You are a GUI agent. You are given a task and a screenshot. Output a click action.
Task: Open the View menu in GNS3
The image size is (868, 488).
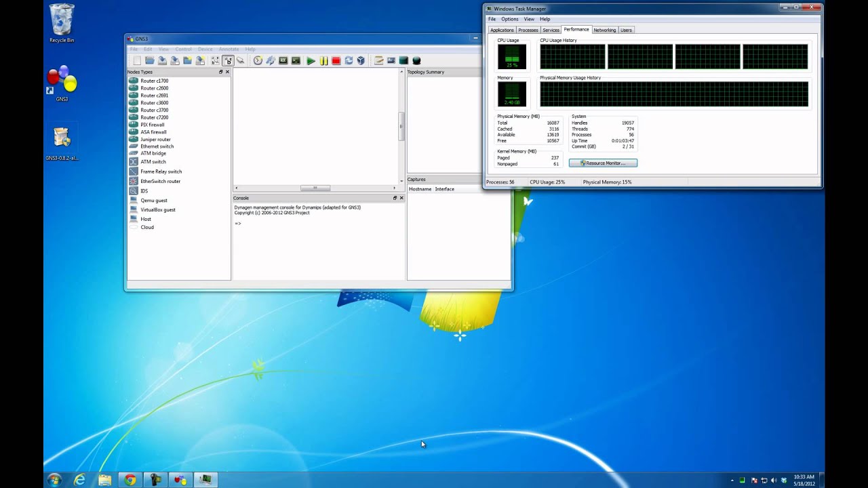click(163, 49)
